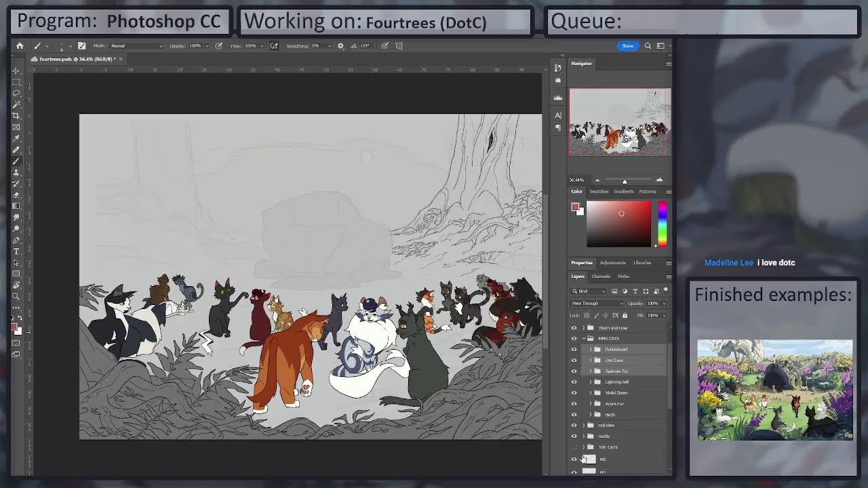Select the Rectangle shape tool
Screen dimensions: 868x488
16,273
